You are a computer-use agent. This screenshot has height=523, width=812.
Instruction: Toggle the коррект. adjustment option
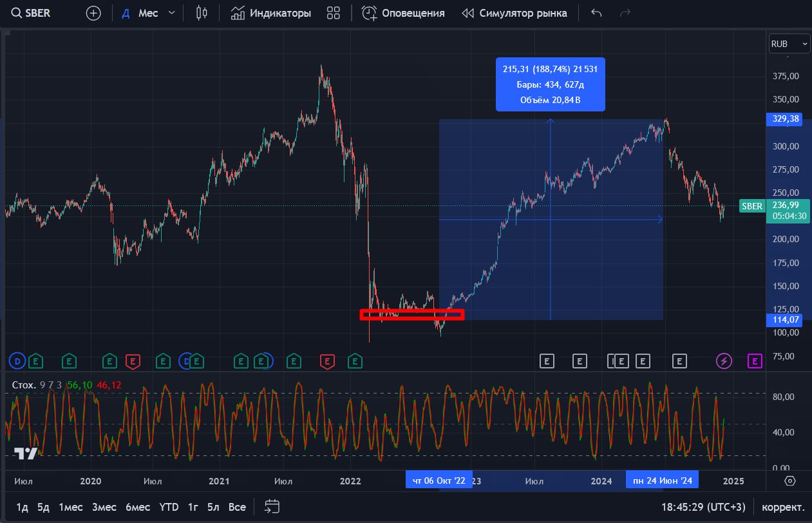[x=783, y=507]
